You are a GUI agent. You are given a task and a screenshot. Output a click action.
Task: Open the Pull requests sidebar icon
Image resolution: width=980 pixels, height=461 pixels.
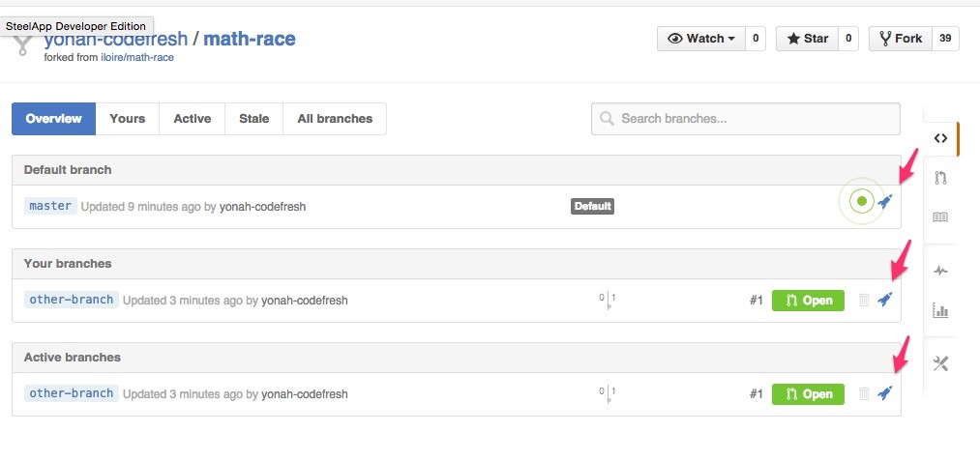point(940,178)
